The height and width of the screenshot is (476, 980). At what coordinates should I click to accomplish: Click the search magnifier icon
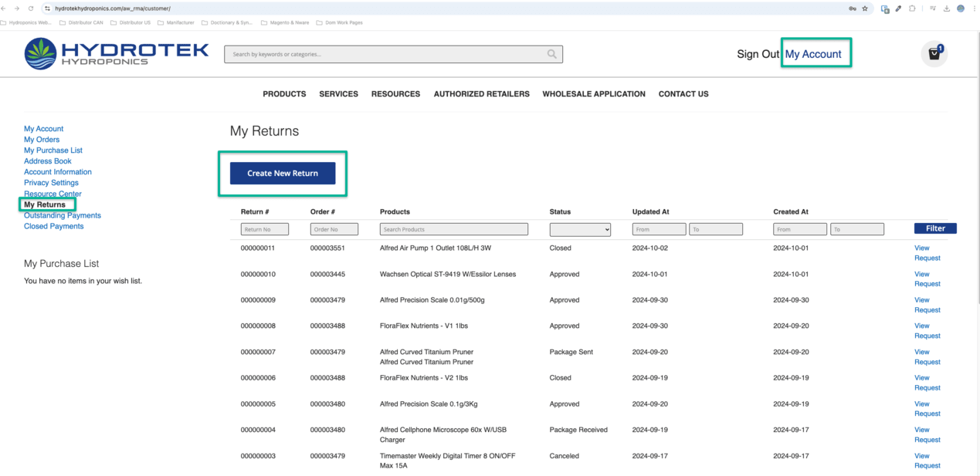tap(551, 54)
